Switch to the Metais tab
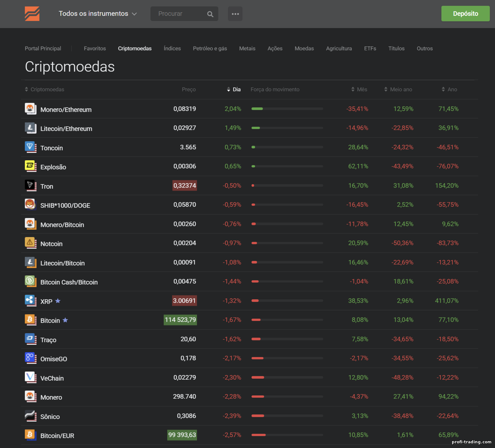The height and width of the screenshot is (448, 495). (x=247, y=48)
